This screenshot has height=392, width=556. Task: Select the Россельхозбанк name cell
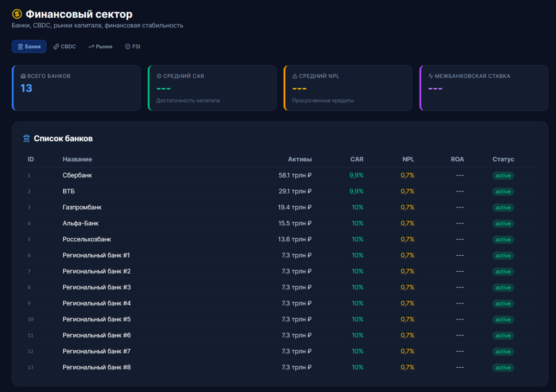(x=87, y=240)
